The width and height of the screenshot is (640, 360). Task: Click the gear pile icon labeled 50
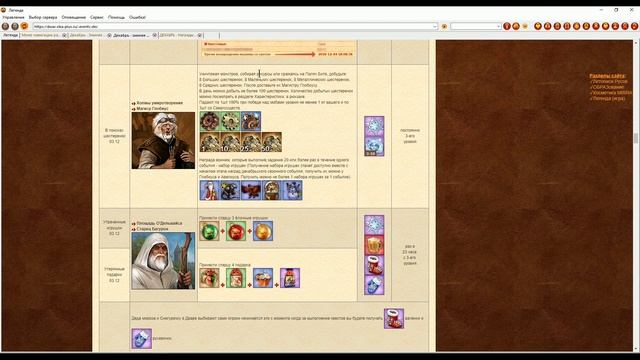point(272,142)
